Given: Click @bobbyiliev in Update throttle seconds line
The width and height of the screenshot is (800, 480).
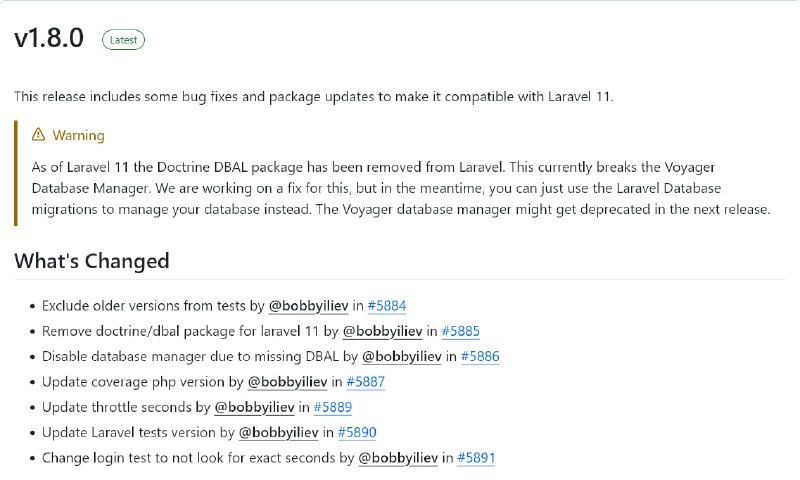Looking at the screenshot, I should pos(255,407).
